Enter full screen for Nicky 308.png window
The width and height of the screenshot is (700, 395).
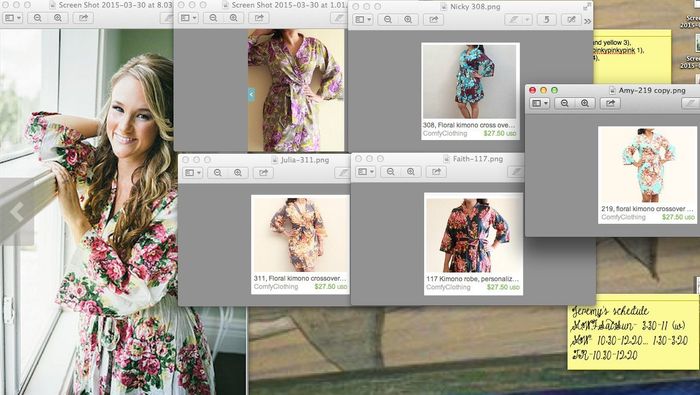[587, 7]
